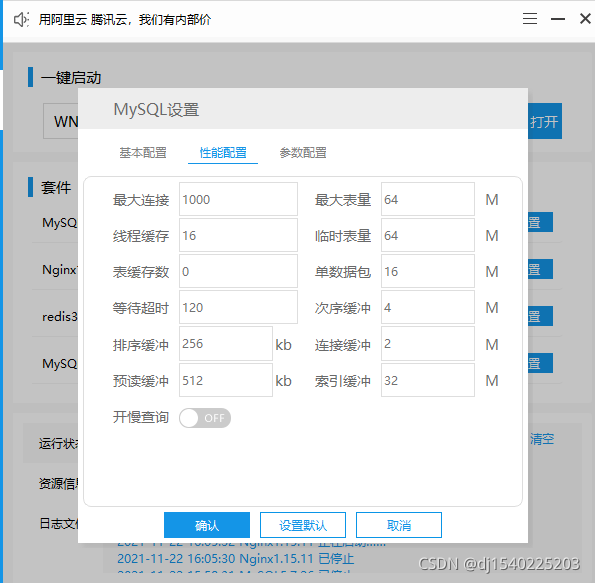
Task: Click the 设置默认 button
Action: click(303, 525)
